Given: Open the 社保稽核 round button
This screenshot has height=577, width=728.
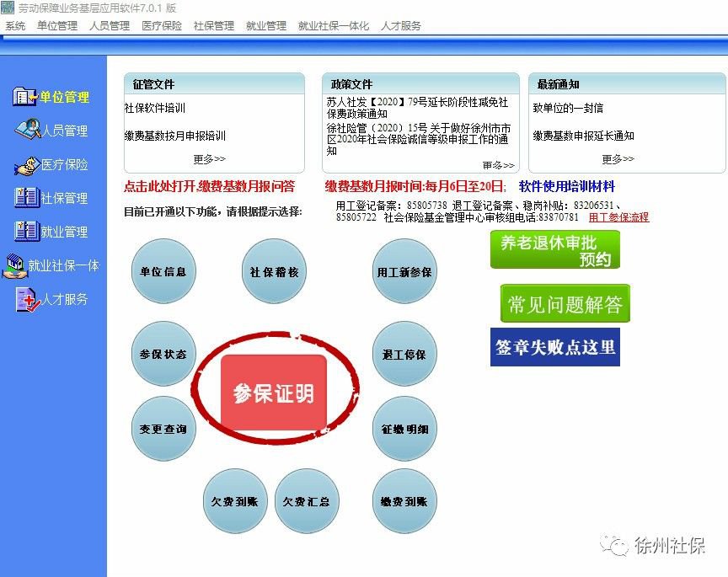Looking at the screenshot, I should pos(274,271).
